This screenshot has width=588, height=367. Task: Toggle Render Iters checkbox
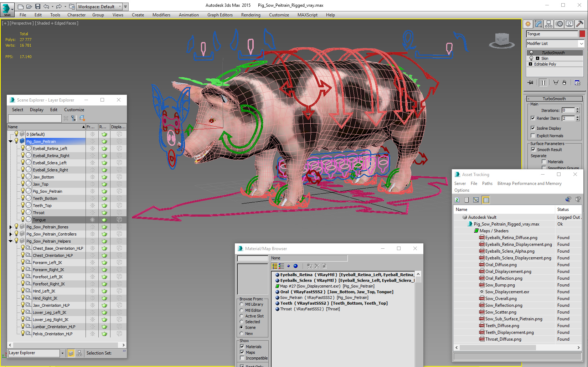pos(533,118)
